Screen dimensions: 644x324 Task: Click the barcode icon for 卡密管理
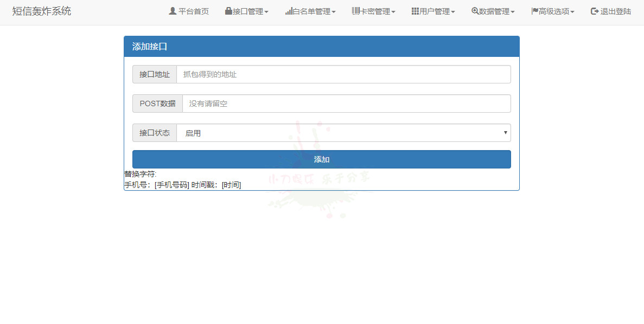(x=356, y=11)
